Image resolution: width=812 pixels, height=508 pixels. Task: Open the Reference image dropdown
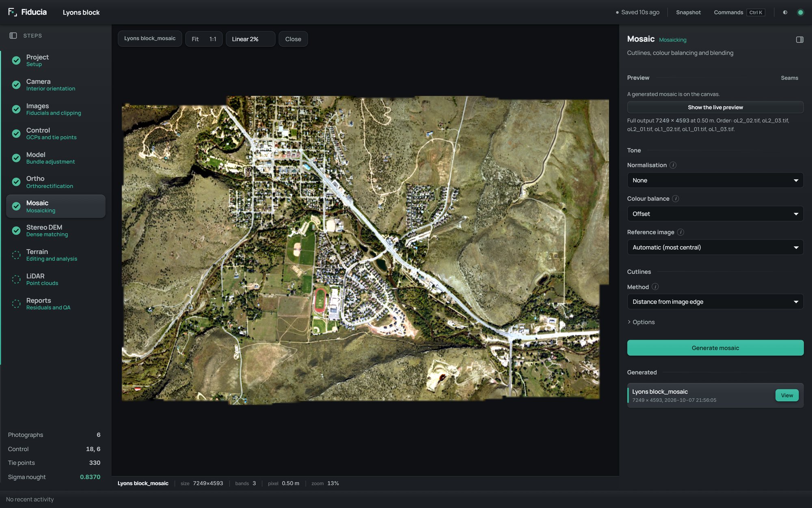tap(715, 247)
